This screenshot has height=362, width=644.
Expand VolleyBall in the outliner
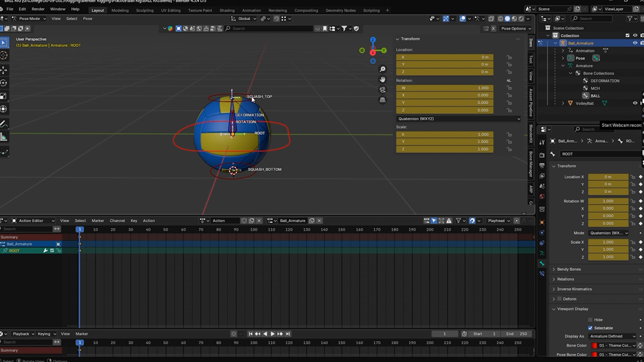pos(563,103)
